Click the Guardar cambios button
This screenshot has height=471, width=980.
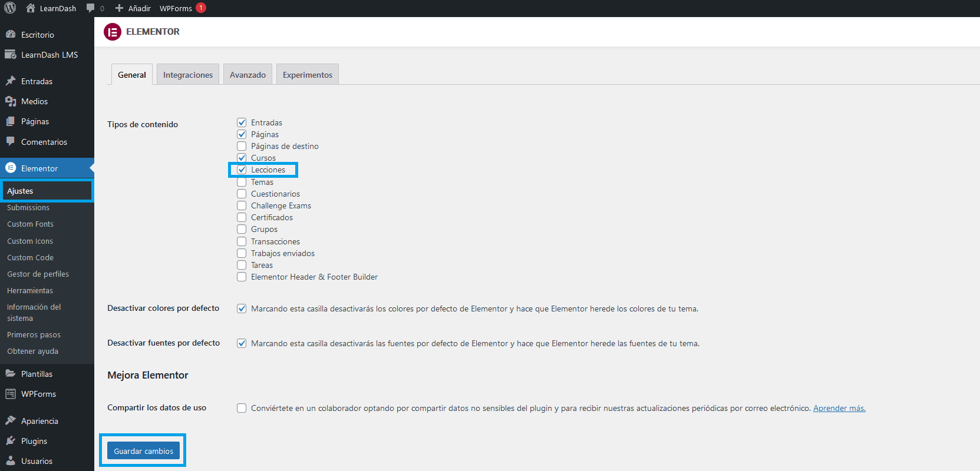(x=143, y=451)
